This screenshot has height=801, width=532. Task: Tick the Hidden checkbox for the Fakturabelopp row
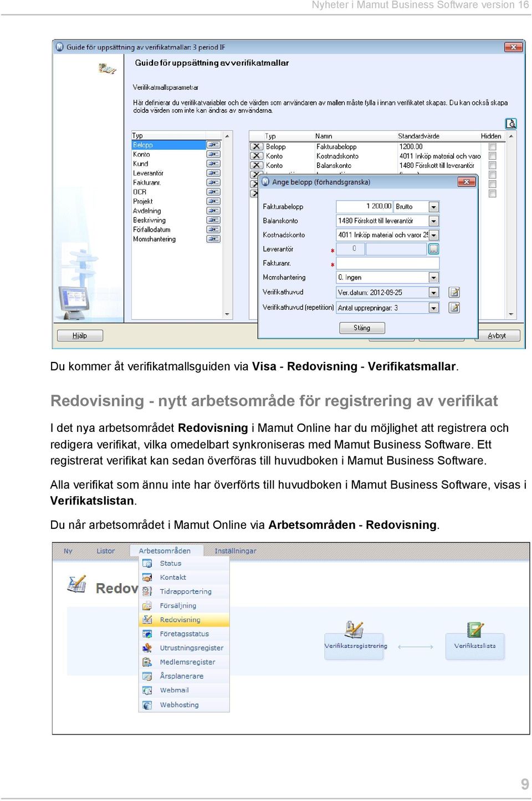[493, 147]
